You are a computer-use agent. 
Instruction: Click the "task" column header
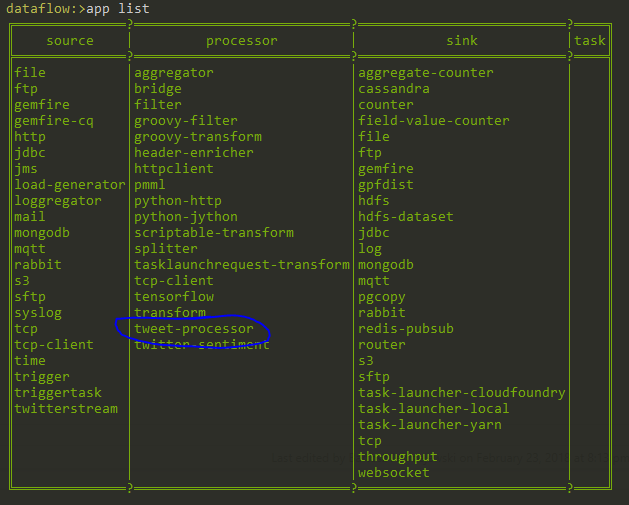590,41
